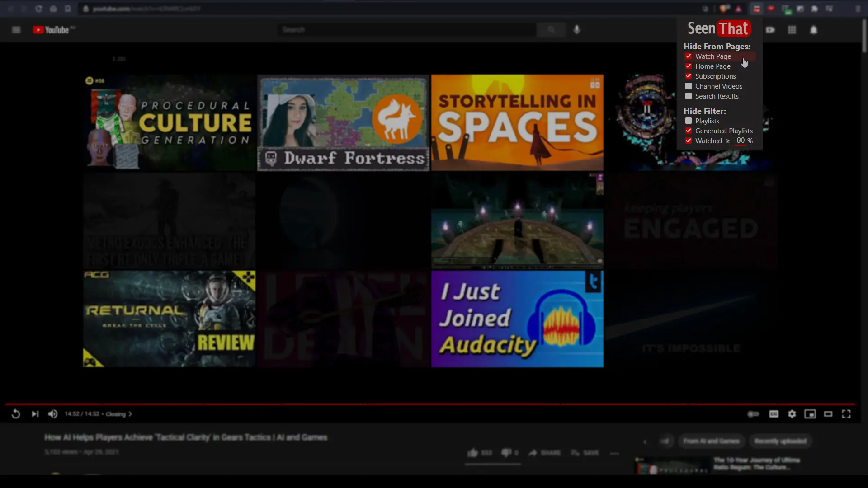Viewport: 868px width, 488px height.
Task: Click voice search microphone
Action: tap(577, 30)
